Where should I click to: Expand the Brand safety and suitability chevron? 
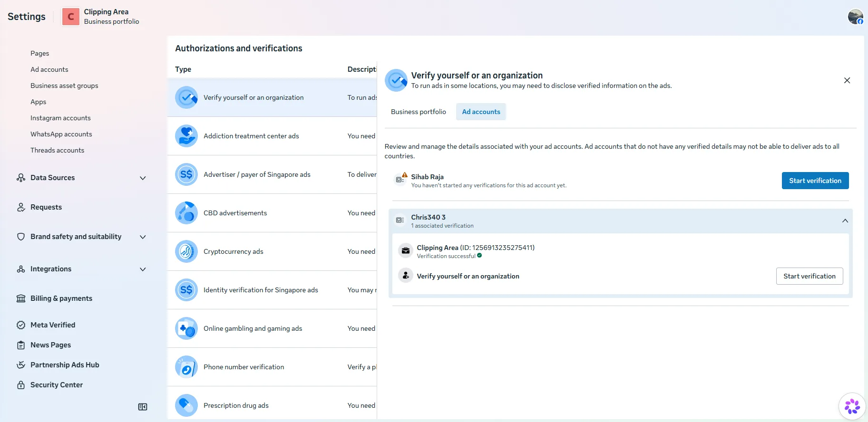143,237
